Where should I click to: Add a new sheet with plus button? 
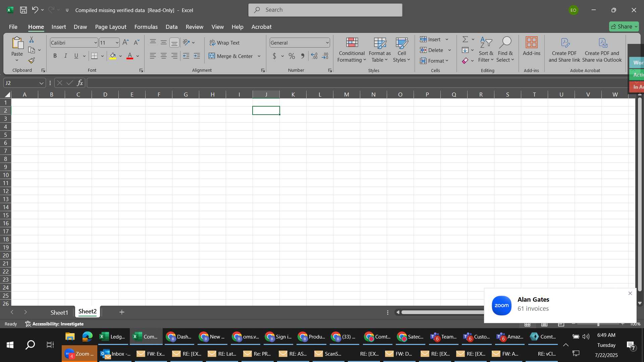[x=122, y=312]
